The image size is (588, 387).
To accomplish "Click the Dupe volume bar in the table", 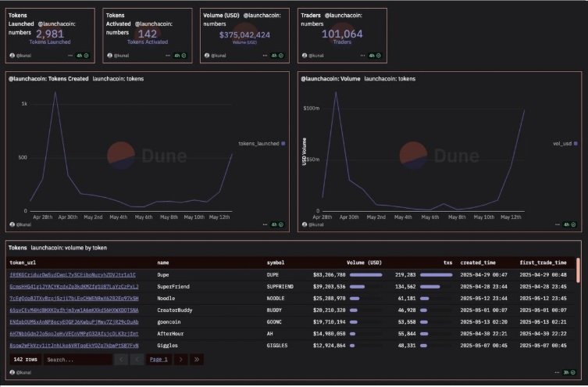I will [x=366, y=274].
